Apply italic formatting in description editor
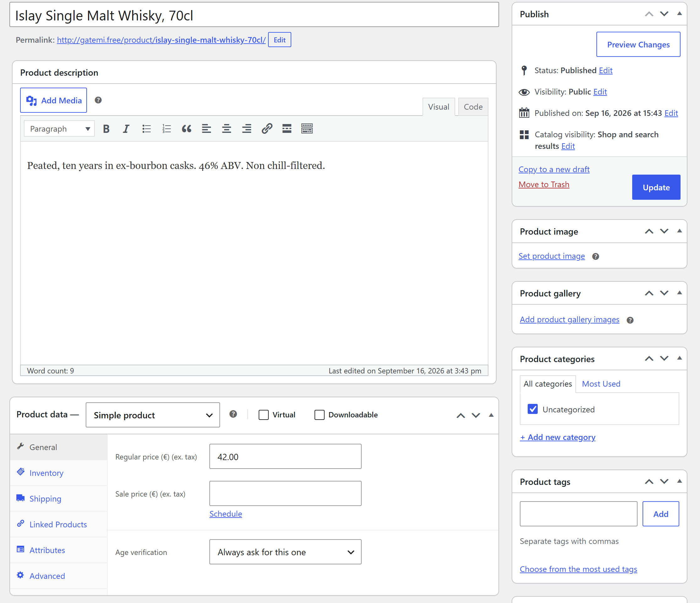 pyautogui.click(x=126, y=129)
